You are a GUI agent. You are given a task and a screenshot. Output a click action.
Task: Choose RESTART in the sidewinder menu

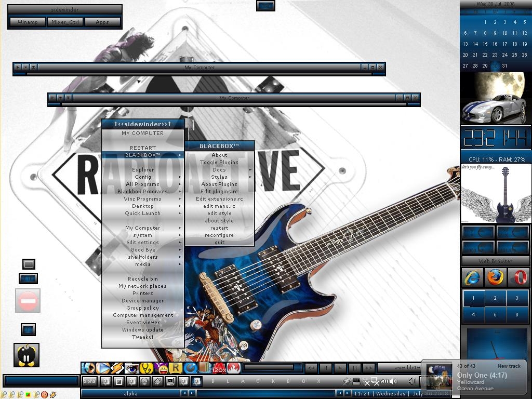(x=143, y=148)
